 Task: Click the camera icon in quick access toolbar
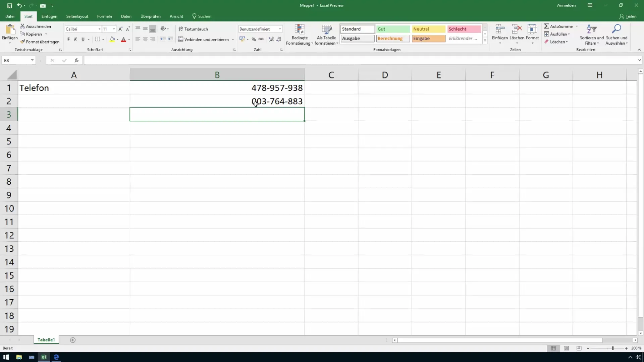pyautogui.click(x=43, y=6)
